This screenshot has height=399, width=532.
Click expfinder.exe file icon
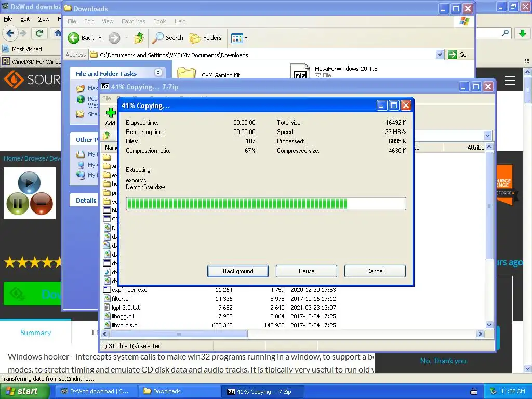point(107,290)
